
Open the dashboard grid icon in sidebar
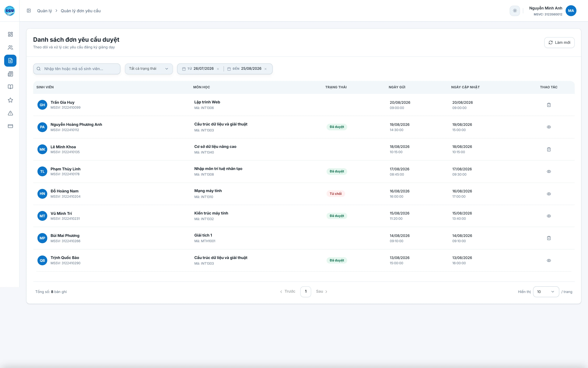point(10,34)
